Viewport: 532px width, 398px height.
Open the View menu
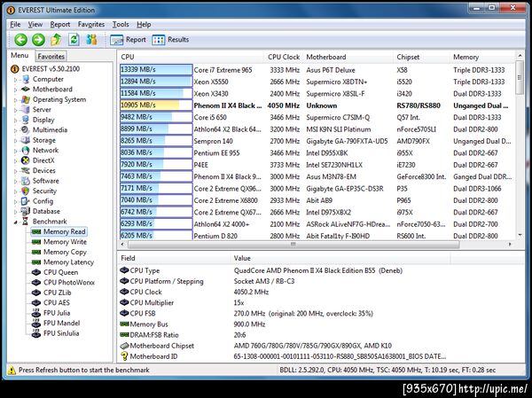35,25
